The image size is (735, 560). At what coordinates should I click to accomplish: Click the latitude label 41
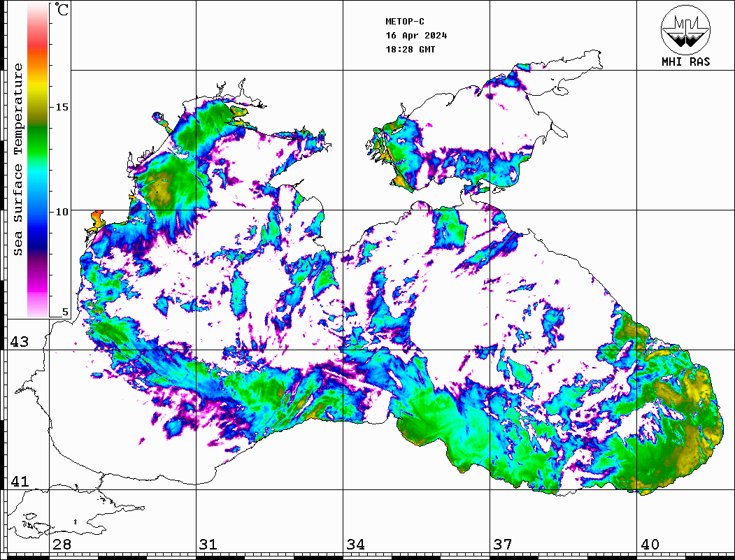click(20, 482)
